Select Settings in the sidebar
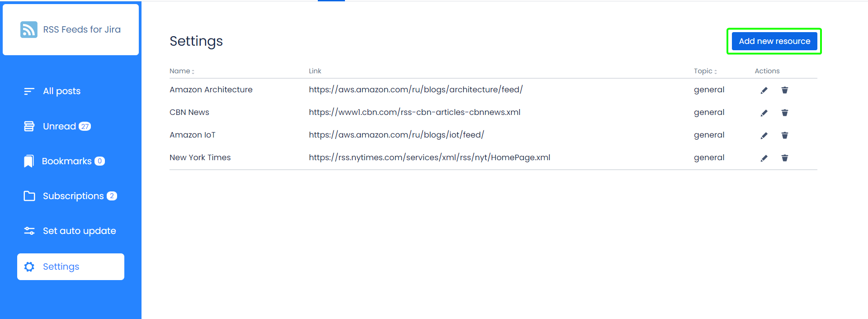The height and width of the screenshot is (319, 868). (71, 267)
